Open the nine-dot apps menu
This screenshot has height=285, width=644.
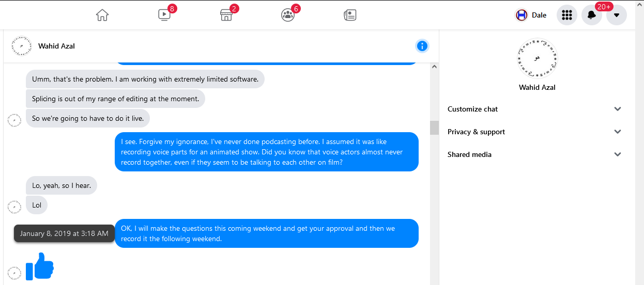click(567, 15)
